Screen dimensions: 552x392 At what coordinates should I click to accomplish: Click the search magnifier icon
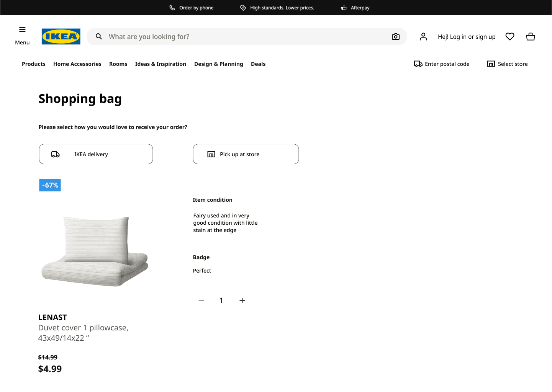coord(99,36)
